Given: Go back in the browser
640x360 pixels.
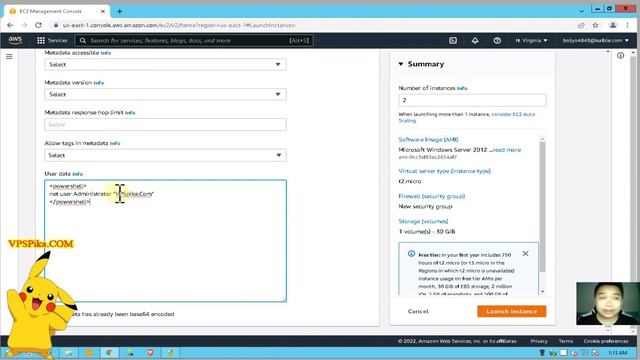Looking at the screenshot, I should (x=10, y=25).
